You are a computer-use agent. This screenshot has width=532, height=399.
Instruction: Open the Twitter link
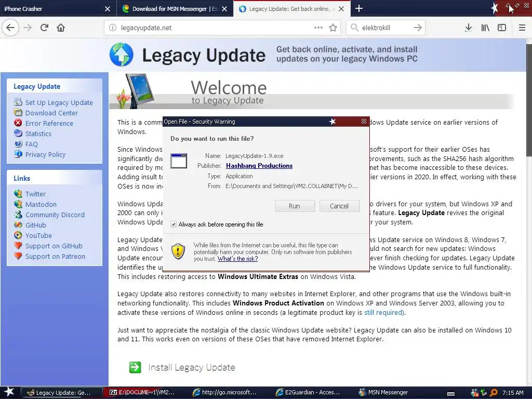point(35,194)
